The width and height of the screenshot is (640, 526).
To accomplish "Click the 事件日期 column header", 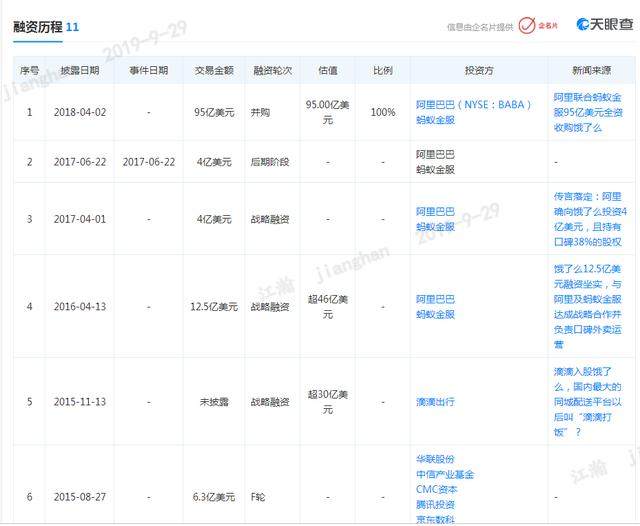I will point(149,70).
